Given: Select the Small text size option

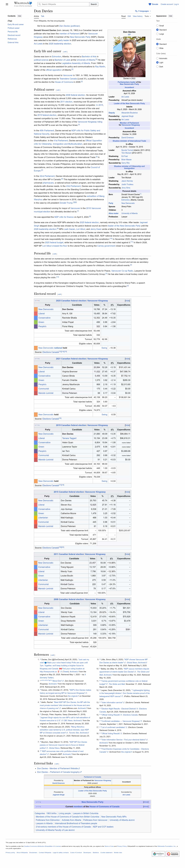Looking at the screenshot, I should (157, 26).
